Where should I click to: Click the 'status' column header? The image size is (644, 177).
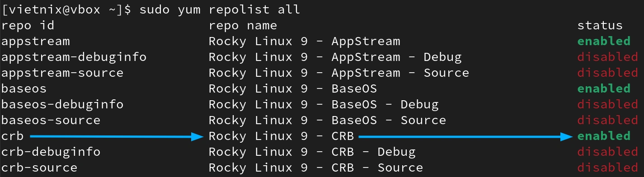point(600,26)
